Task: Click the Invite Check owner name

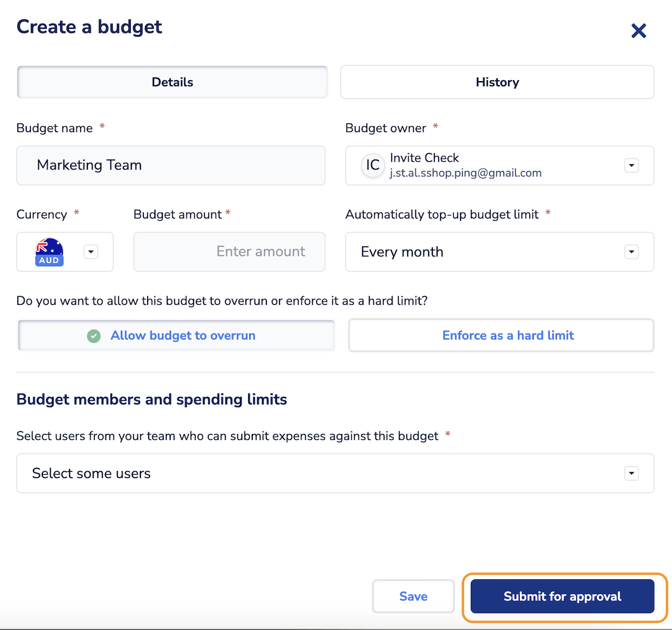Action: click(424, 158)
